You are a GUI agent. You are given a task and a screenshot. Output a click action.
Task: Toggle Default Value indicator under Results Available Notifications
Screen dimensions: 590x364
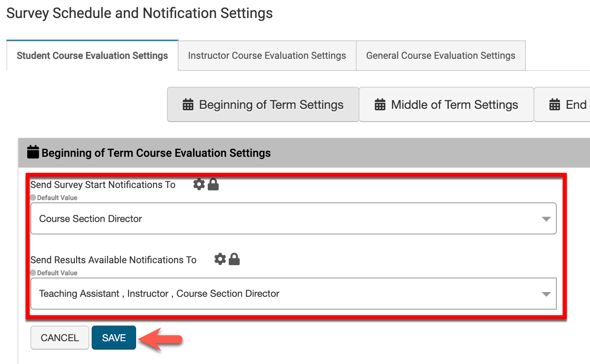(33, 273)
